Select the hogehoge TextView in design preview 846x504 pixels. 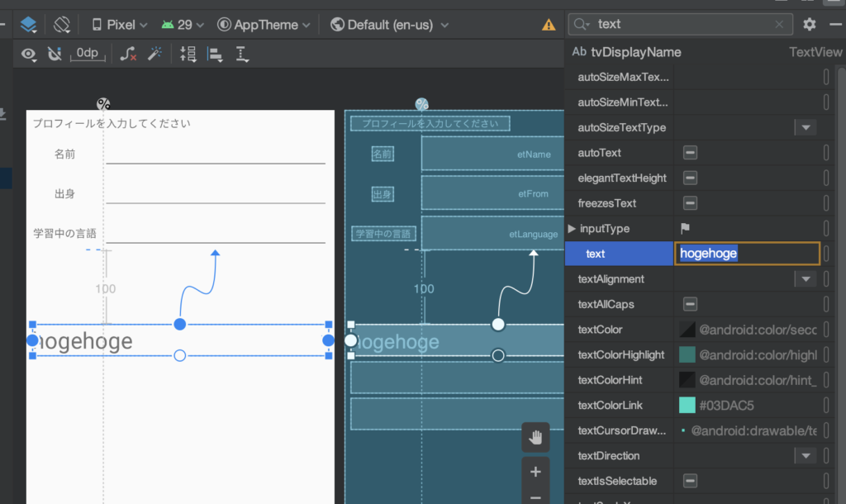[x=180, y=340]
